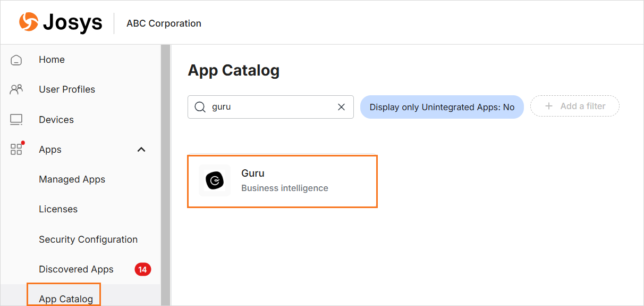Click the Devices monitor icon
This screenshot has height=306, width=644.
[x=16, y=120]
